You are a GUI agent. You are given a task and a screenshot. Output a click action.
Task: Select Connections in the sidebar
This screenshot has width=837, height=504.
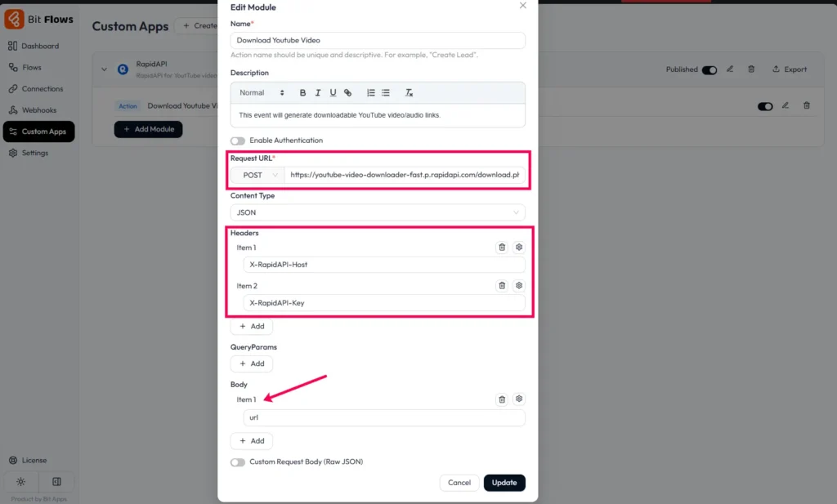[43, 88]
